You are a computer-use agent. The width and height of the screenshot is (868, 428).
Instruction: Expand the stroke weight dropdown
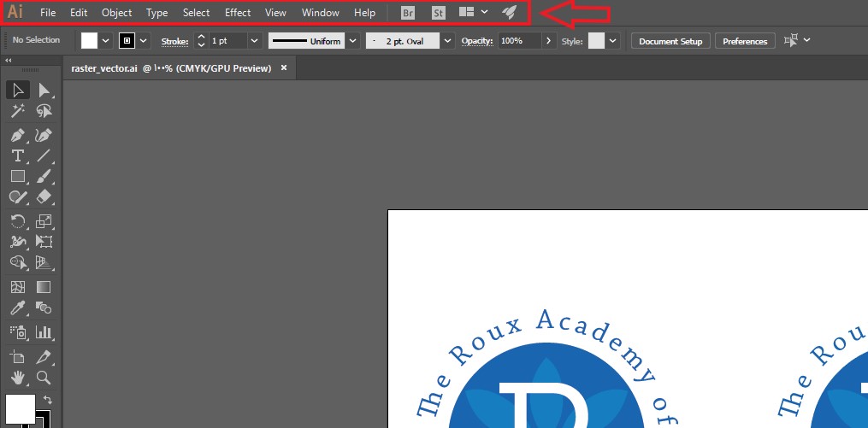click(x=254, y=41)
